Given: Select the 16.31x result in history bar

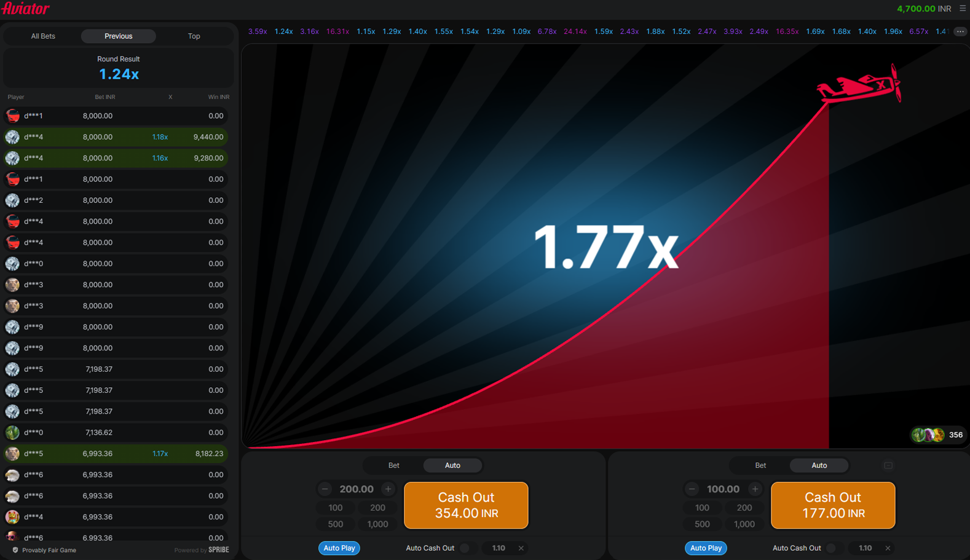Looking at the screenshot, I should tap(337, 31).
